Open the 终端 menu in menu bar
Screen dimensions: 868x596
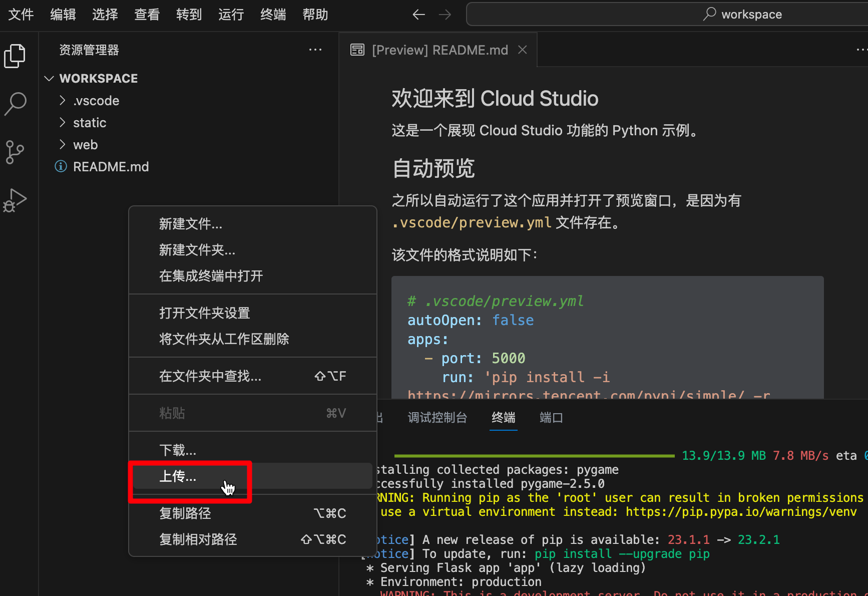pos(273,15)
